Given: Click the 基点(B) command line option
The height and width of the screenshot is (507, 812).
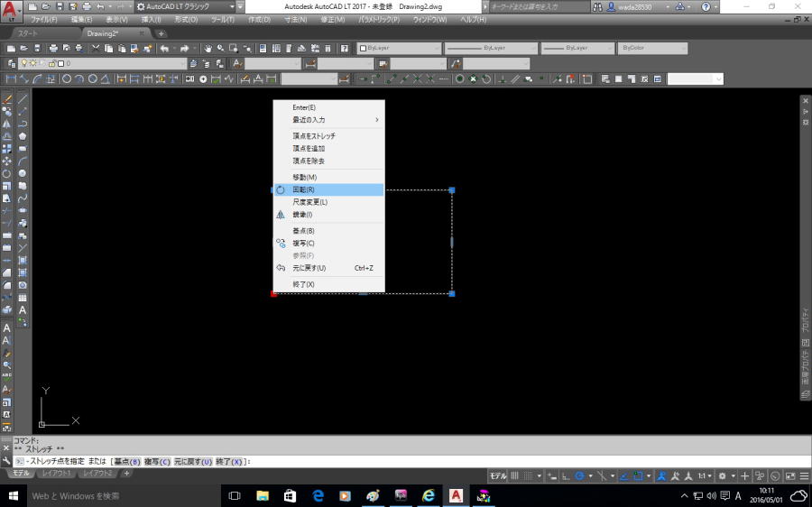Looking at the screenshot, I should coord(127,461).
